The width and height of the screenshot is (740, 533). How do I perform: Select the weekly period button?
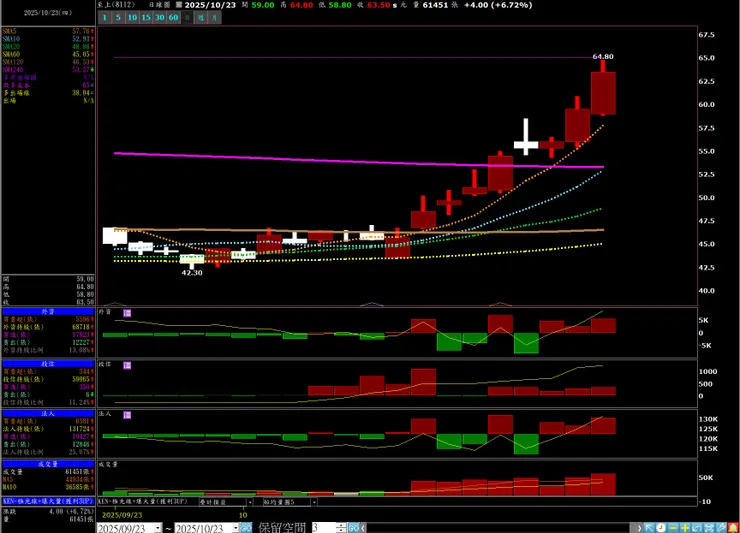(201, 17)
